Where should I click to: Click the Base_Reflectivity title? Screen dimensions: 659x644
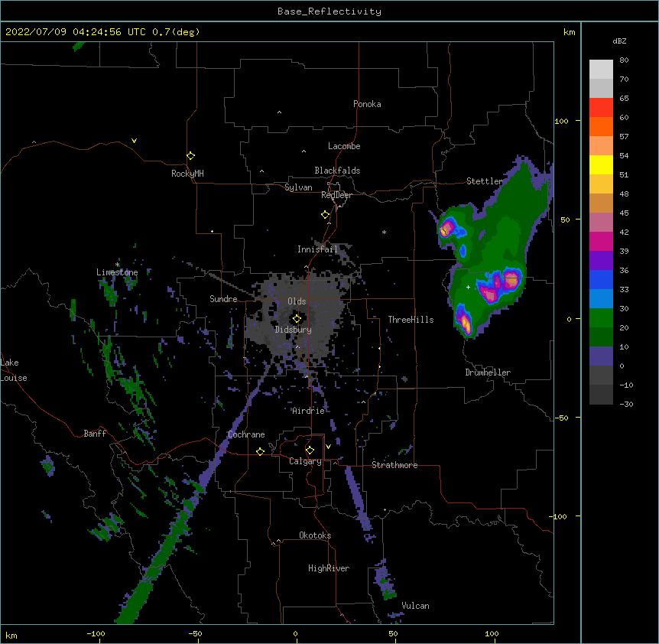(x=329, y=11)
